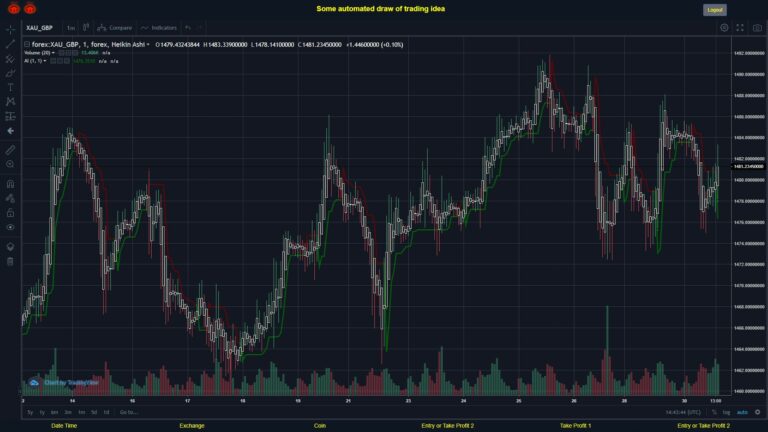Open chart properties gear at top right
The height and width of the screenshot is (432, 768).
(724, 28)
